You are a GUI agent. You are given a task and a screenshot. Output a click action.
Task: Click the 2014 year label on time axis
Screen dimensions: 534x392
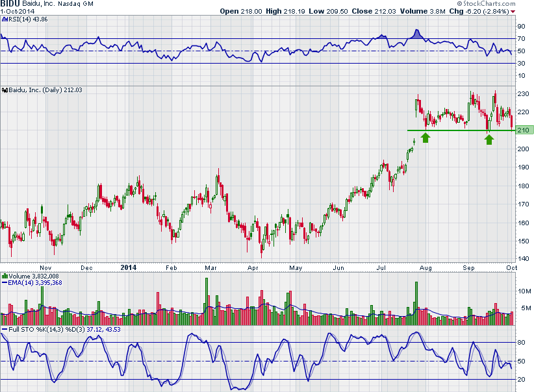(x=129, y=267)
